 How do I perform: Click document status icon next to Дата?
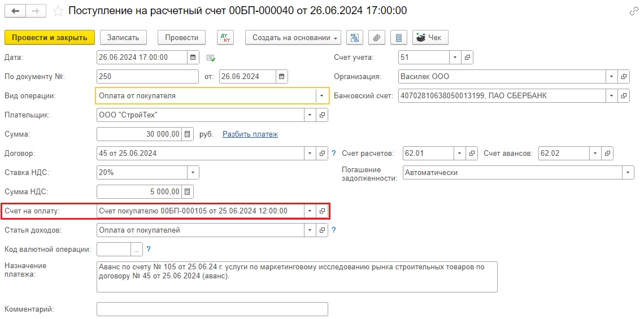(x=211, y=58)
